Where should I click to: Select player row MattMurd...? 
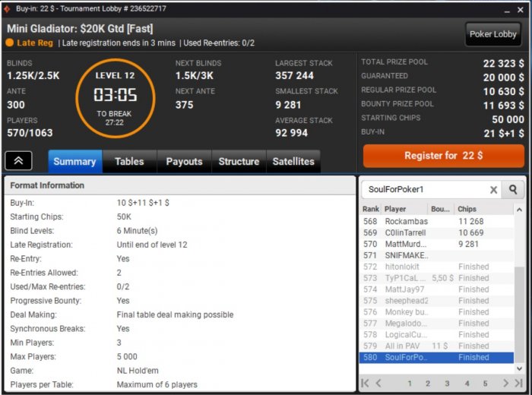[x=437, y=244]
